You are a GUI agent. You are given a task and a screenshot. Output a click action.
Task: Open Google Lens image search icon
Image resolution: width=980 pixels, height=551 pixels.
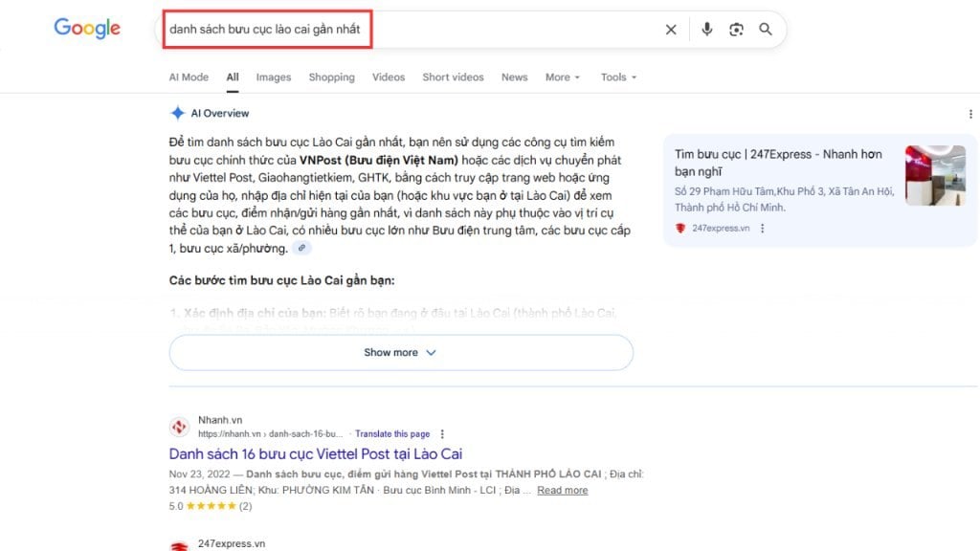[x=736, y=30]
